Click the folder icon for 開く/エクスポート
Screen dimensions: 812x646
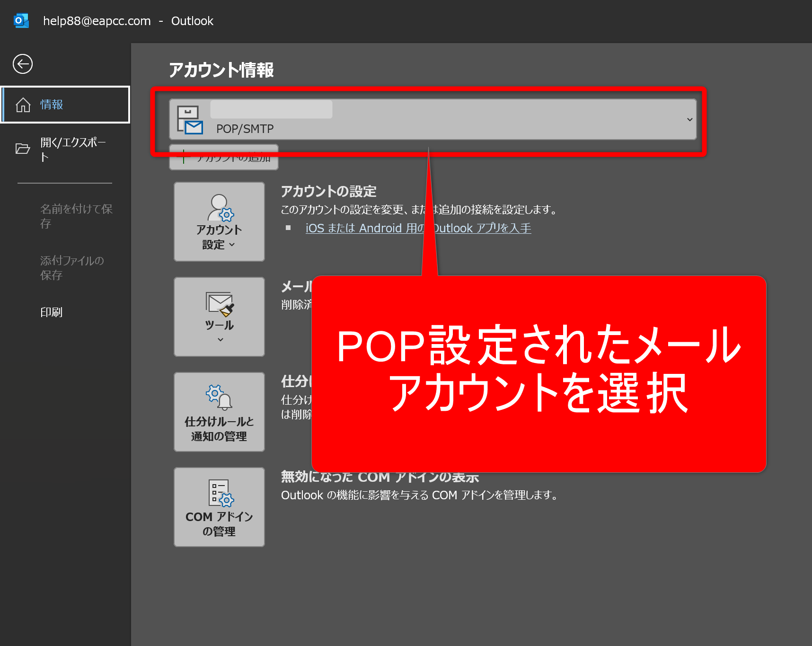(23, 149)
